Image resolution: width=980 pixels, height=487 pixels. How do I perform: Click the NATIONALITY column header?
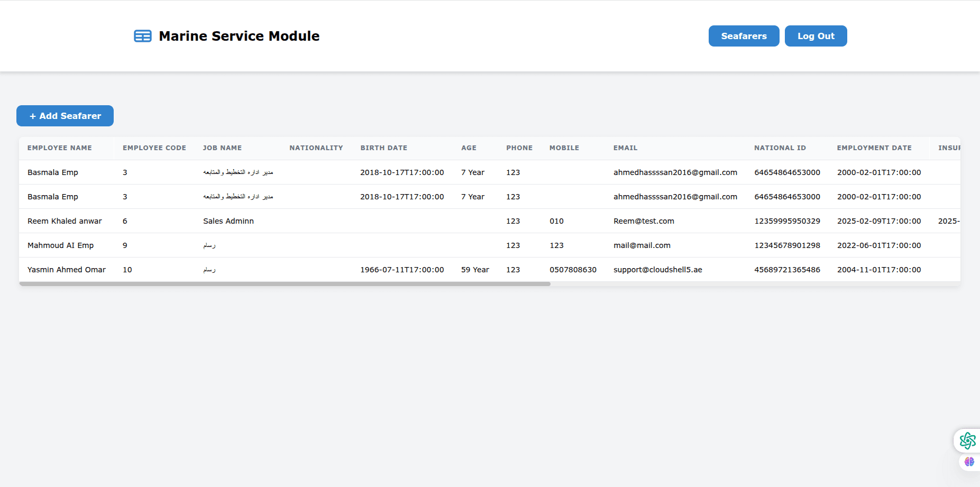point(316,148)
